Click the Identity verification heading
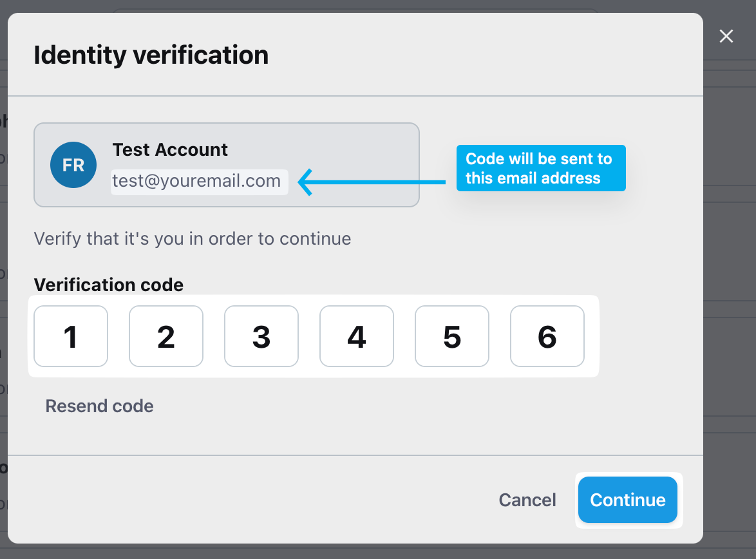The image size is (756, 559). [151, 55]
